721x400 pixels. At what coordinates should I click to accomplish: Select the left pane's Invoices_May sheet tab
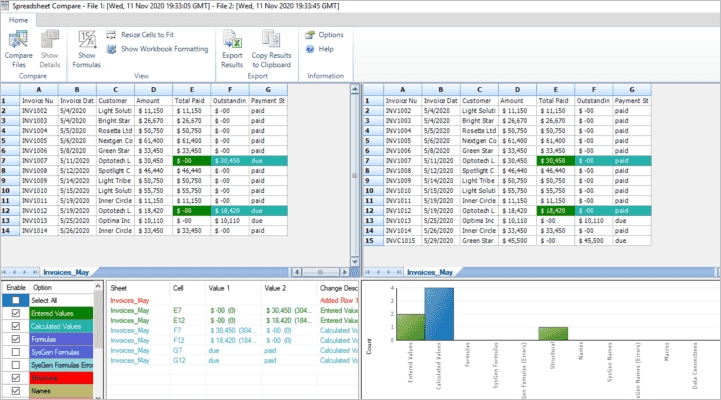tap(66, 272)
